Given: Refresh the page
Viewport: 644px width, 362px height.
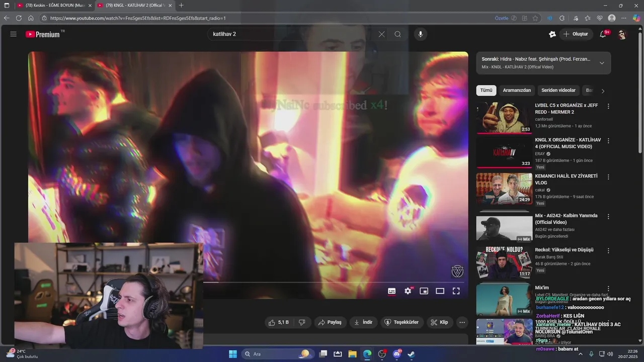Looking at the screenshot, I should pyautogui.click(x=19, y=18).
